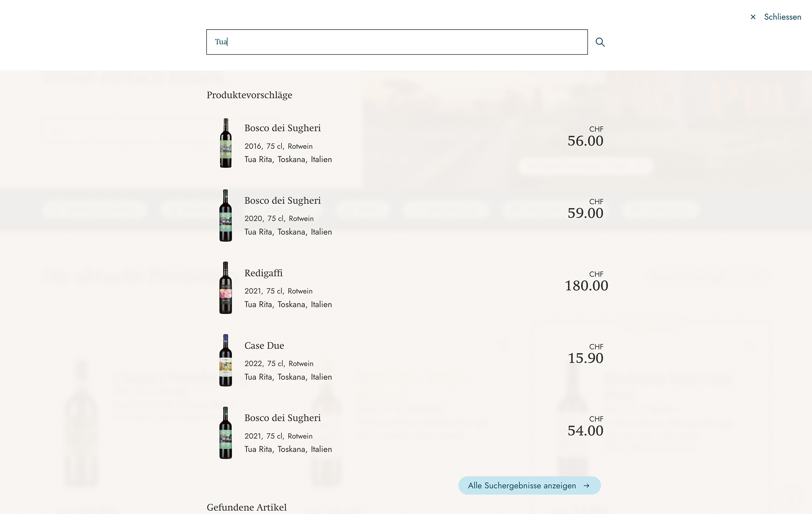
Task: Click the CHF 15.90 price of Case Due
Action: tap(586, 354)
